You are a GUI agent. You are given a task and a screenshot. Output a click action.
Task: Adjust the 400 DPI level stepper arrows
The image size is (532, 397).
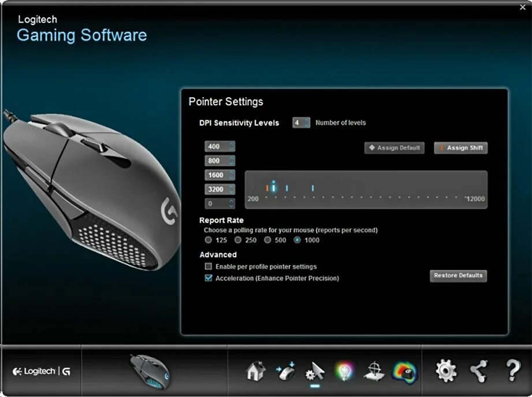coord(232,146)
